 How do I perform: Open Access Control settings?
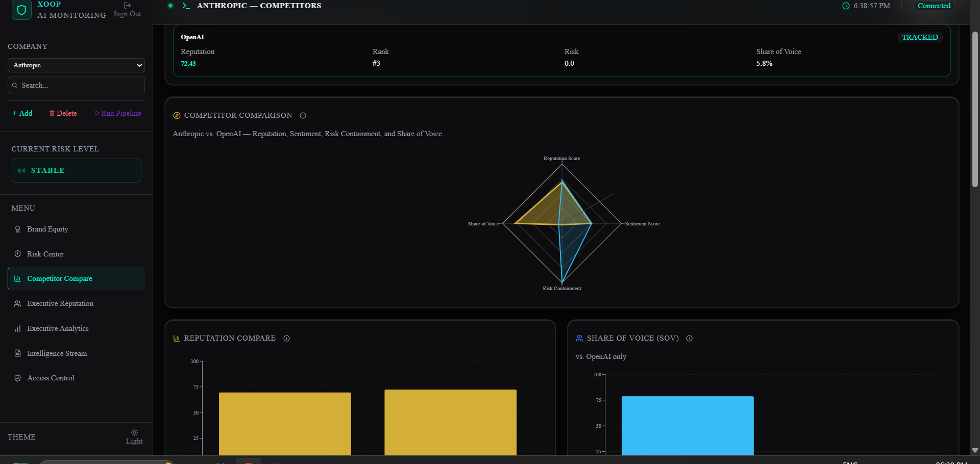click(x=77, y=378)
